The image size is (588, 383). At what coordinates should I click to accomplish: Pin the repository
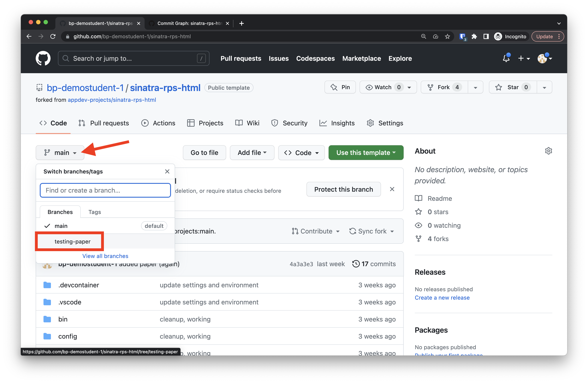coord(340,87)
